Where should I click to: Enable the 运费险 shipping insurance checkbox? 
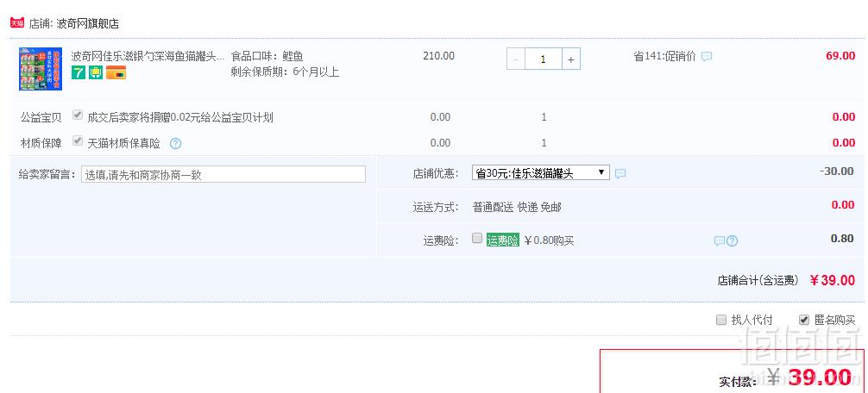point(477,239)
